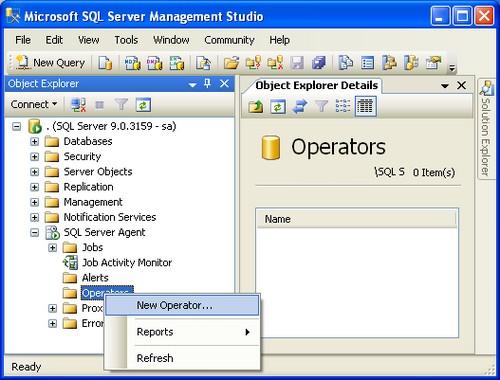Viewport: 500px width, 380px height.
Task: Click the Name column header
Action: (357, 219)
